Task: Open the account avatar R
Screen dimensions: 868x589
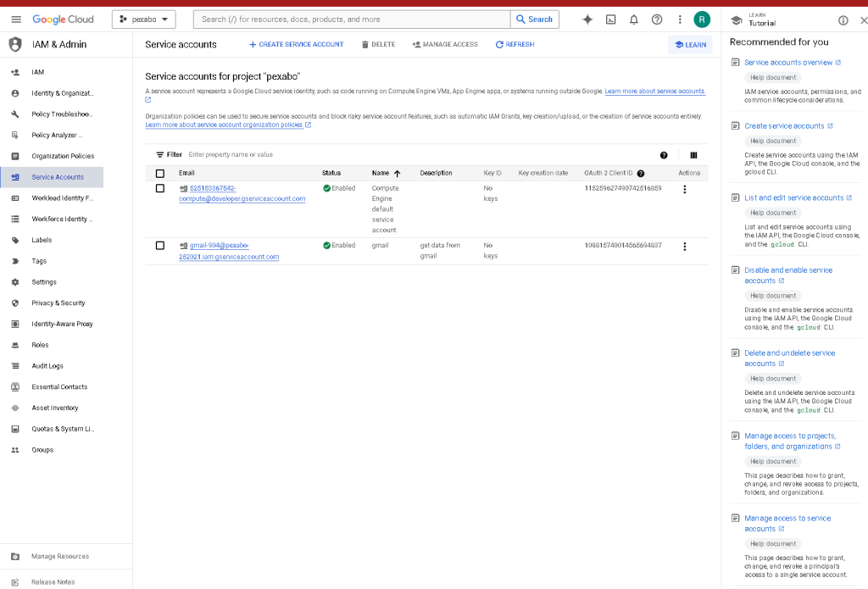Action: (x=702, y=19)
